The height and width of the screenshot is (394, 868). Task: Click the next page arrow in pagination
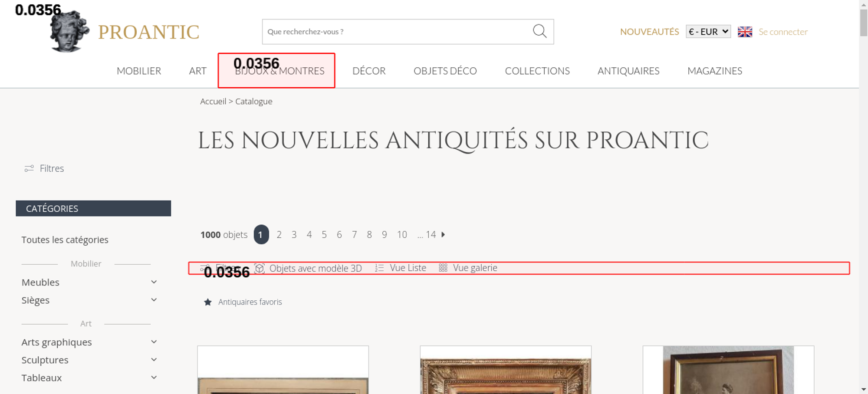443,235
